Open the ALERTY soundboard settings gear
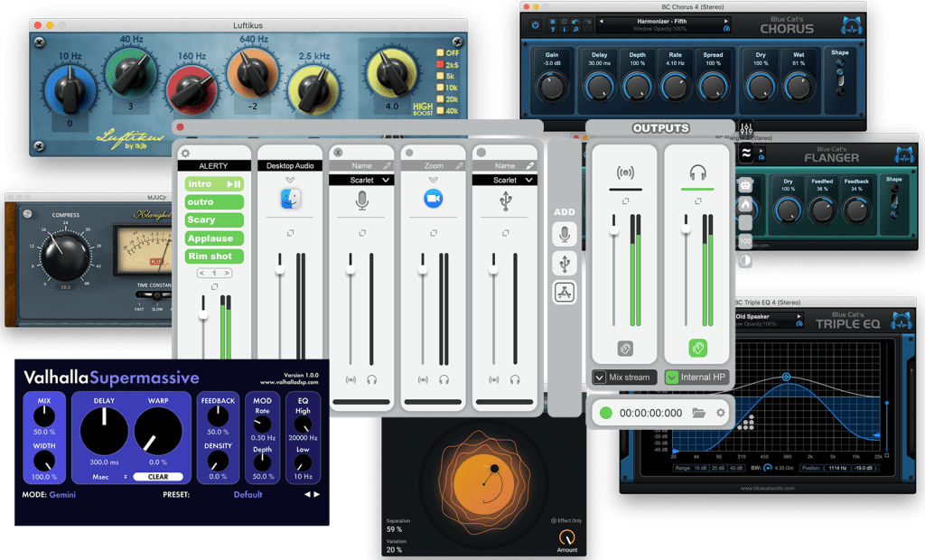 (x=186, y=154)
